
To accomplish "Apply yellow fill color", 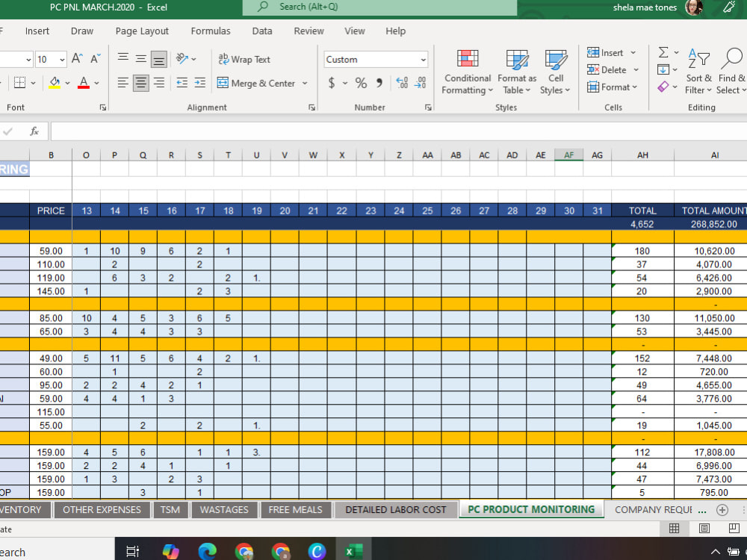I will click(x=55, y=83).
